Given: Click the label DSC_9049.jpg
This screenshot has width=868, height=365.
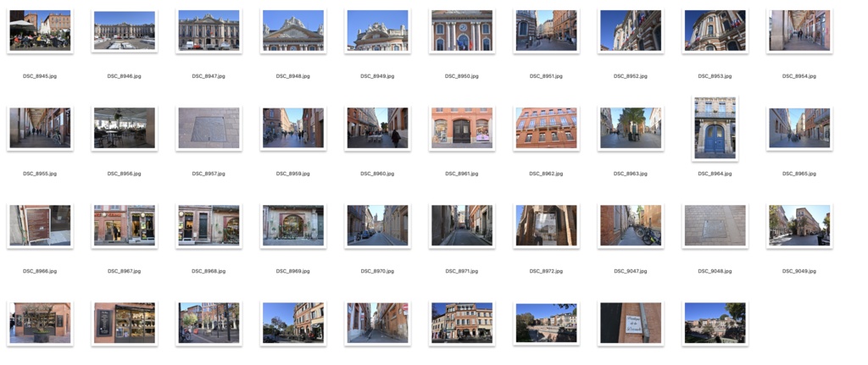Looking at the screenshot, I should [798, 272].
